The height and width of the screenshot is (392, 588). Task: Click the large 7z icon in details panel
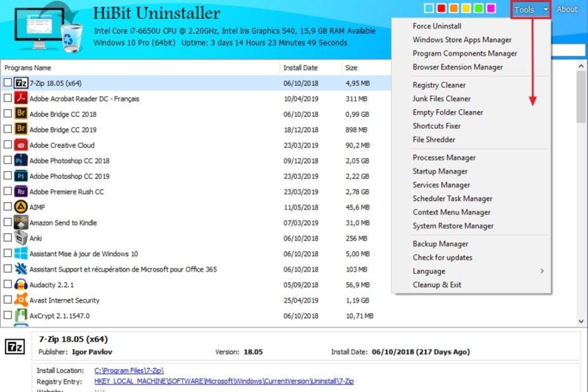(15, 347)
